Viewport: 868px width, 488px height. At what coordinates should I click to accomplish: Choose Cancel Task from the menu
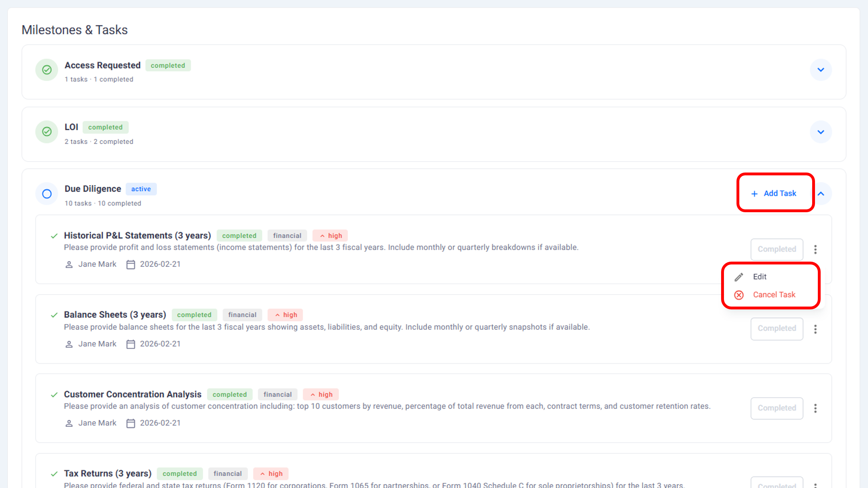coord(774,295)
